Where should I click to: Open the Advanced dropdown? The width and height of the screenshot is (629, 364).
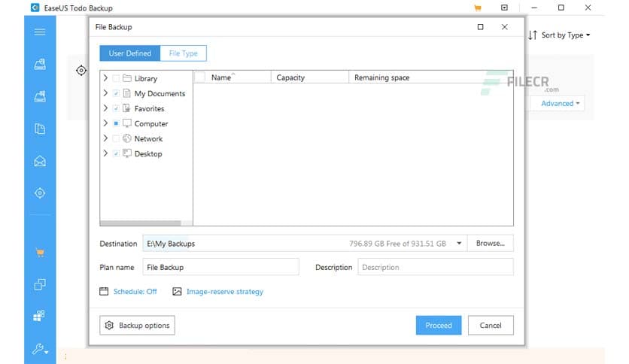click(x=560, y=104)
